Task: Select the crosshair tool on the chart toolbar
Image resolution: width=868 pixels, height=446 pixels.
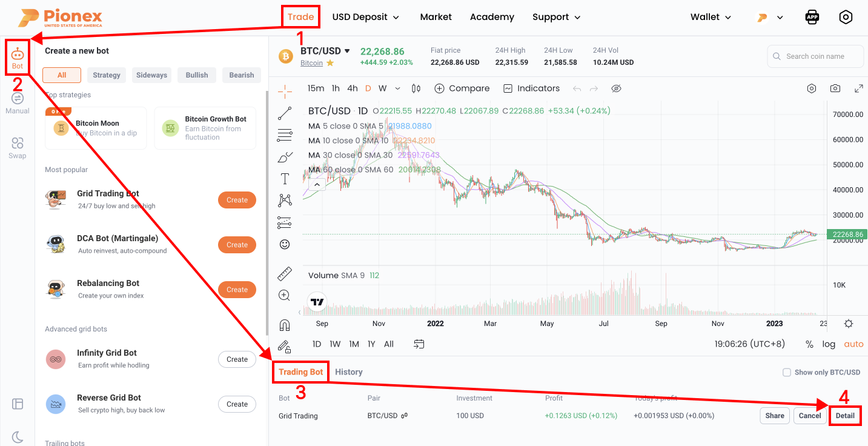Action: (x=285, y=90)
